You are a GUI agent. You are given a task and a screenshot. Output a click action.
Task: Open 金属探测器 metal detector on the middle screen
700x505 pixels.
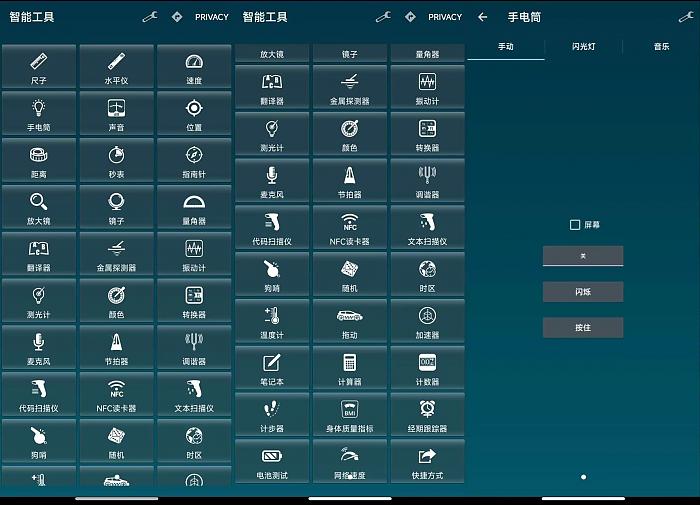[350, 87]
